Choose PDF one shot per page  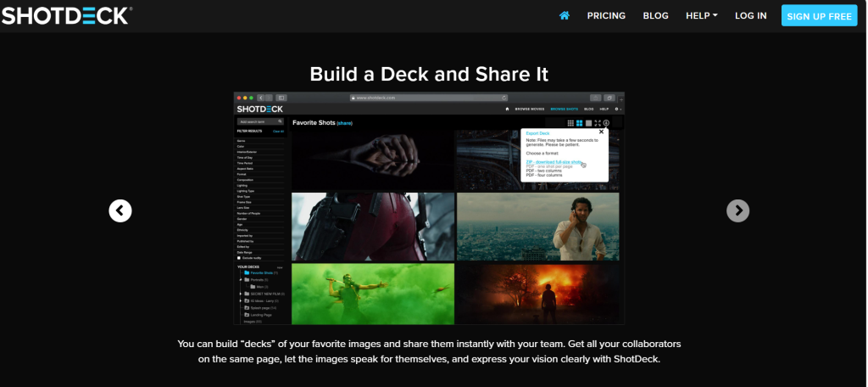pos(549,166)
